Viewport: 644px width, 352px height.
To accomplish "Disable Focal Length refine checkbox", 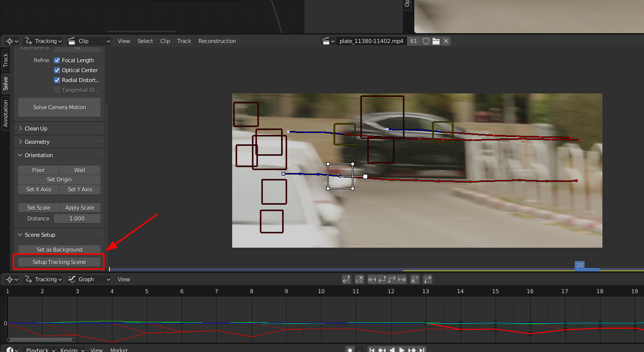I will pyautogui.click(x=57, y=60).
